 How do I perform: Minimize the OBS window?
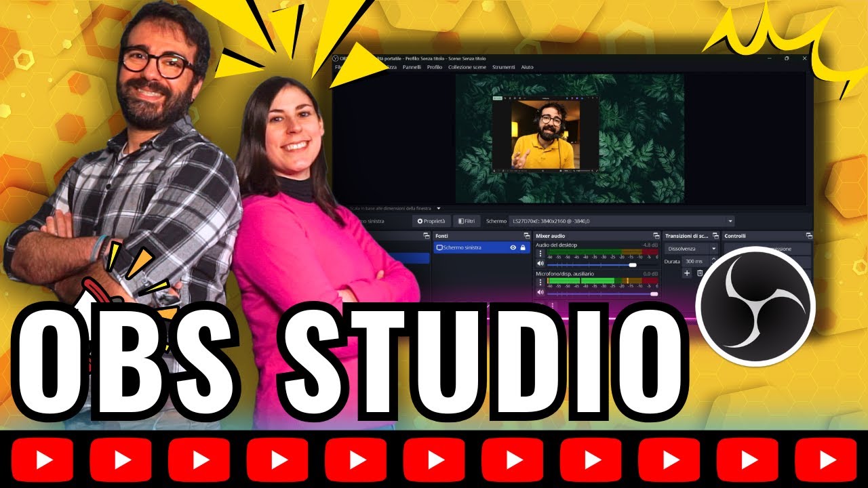[x=768, y=58]
